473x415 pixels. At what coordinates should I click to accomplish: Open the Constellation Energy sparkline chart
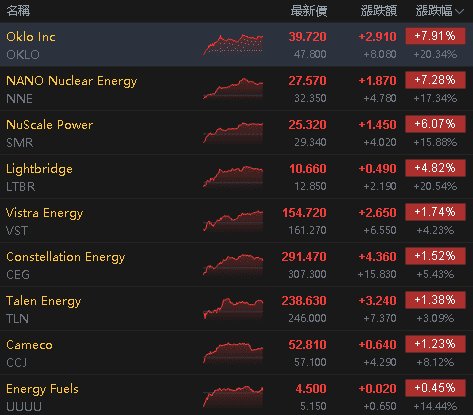click(233, 265)
